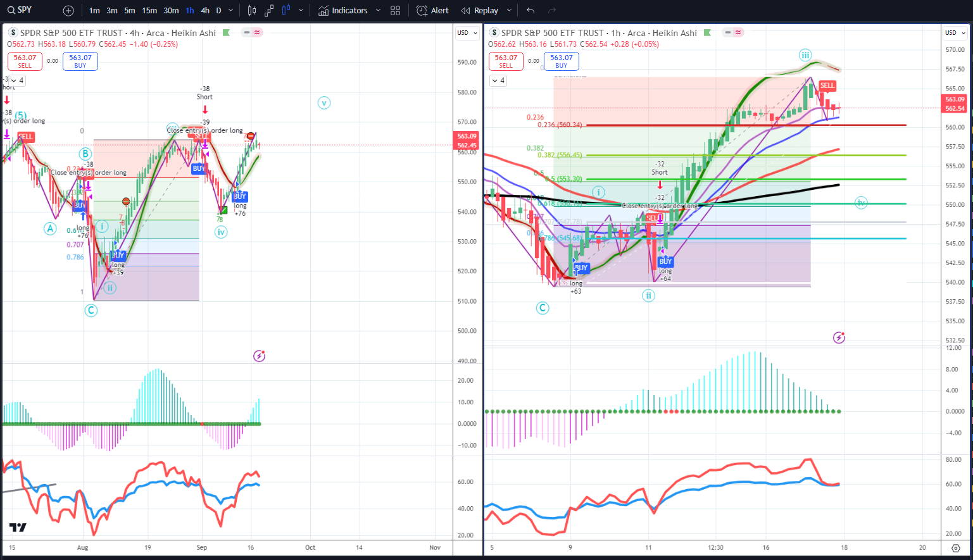The height and width of the screenshot is (560, 973).
Task: Switch to the D daily timeframe
Action: tap(219, 11)
